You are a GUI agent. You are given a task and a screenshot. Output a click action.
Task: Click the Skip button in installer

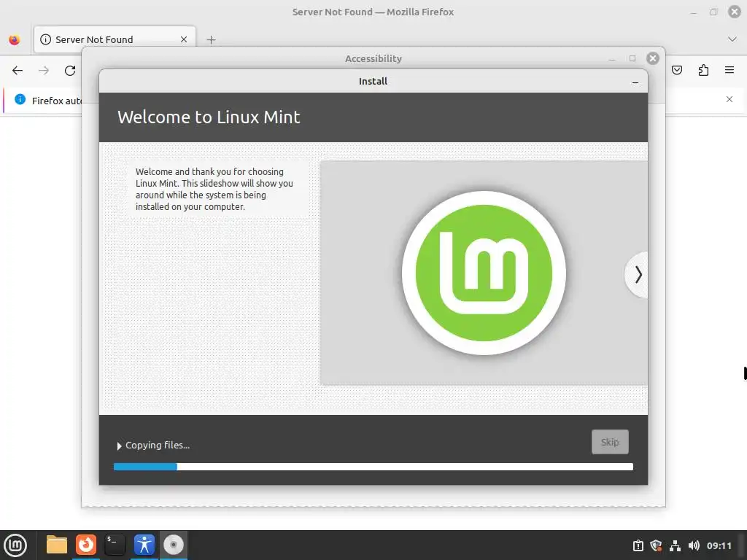tap(610, 442)
